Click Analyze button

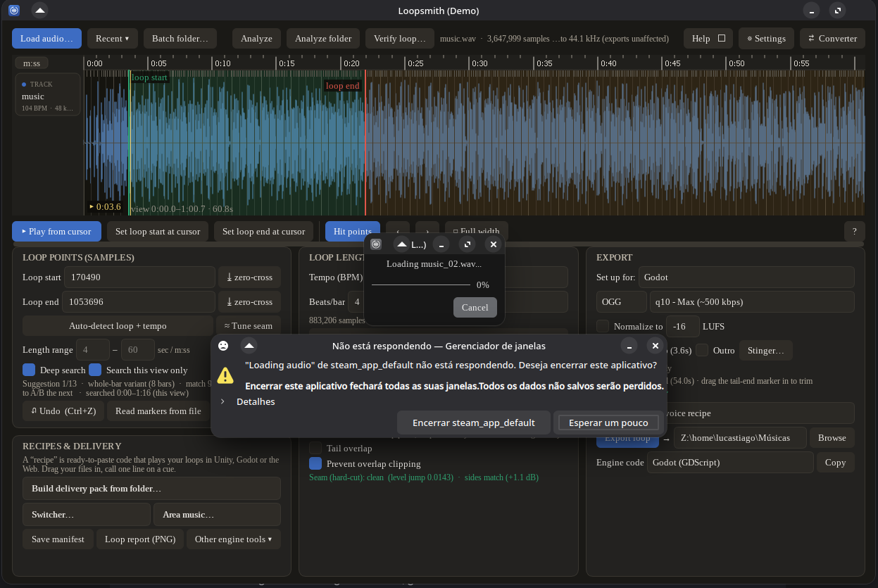[x=256, y=39]
